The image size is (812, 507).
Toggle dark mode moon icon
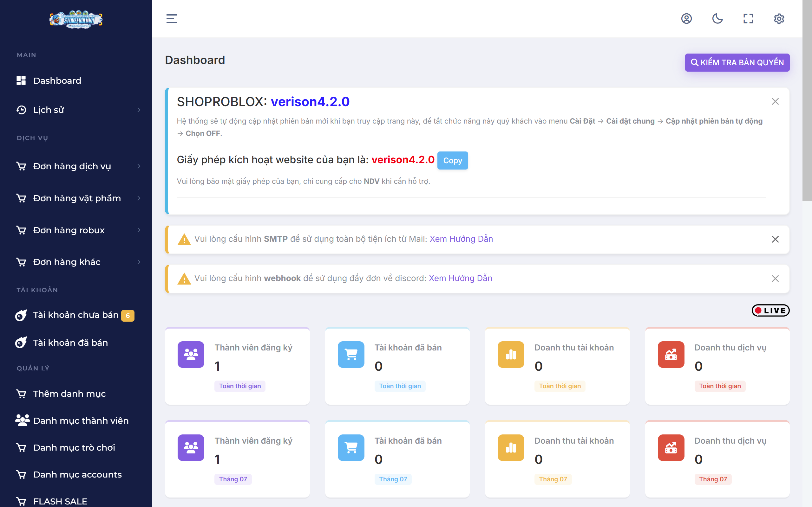pos(717,19)
